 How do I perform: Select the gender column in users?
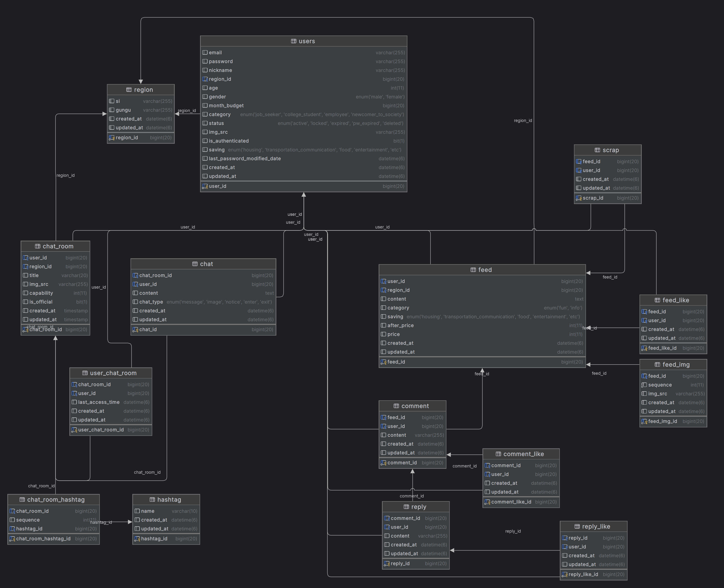304,97
